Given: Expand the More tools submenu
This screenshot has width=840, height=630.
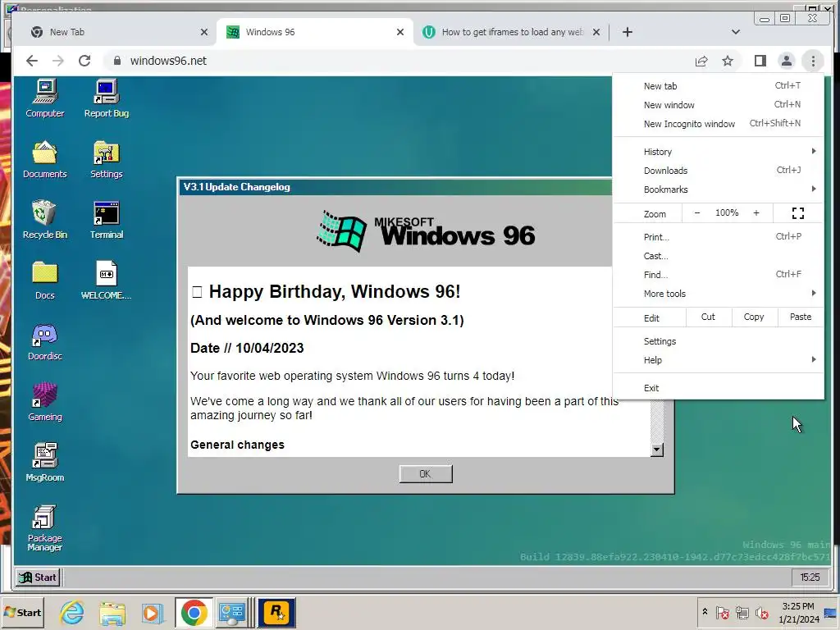Looking at the screenshot, I should [x=718, y=294].
